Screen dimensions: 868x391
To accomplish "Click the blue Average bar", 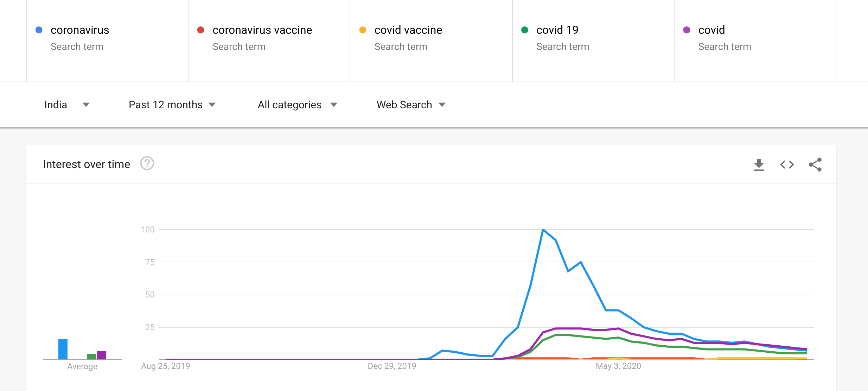I will (63, 349).
